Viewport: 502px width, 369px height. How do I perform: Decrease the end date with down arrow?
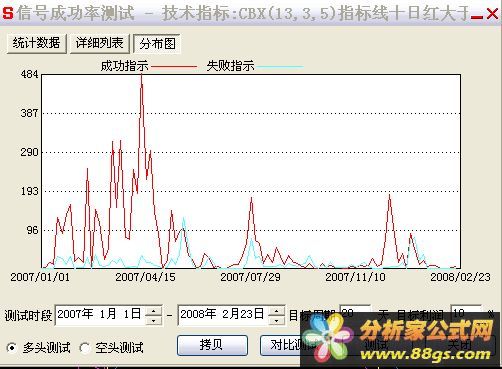(276, 320)
